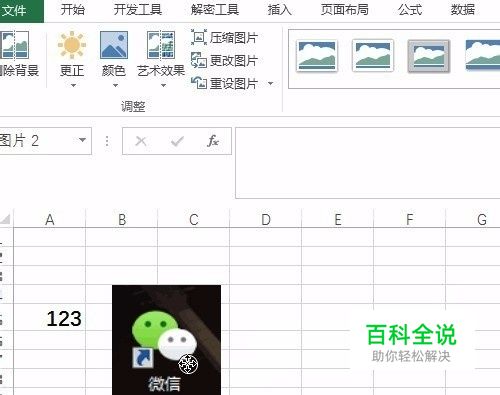This screenshot has height=395, width=500.
Task: Select the third gray-framed picture style
Action: coord(429,55)
